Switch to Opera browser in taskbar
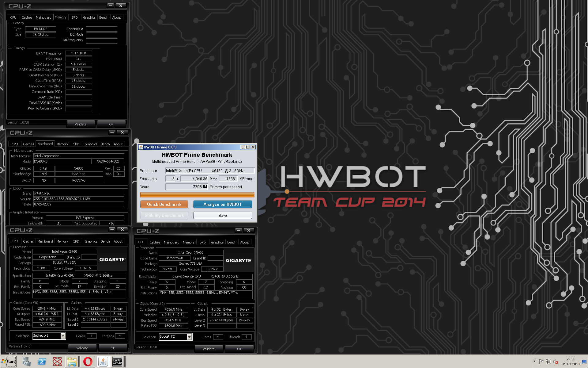 coord(88,362)
